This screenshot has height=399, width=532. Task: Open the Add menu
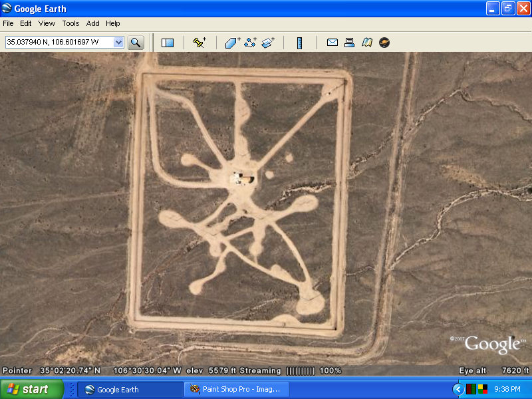tap(92, 23)
